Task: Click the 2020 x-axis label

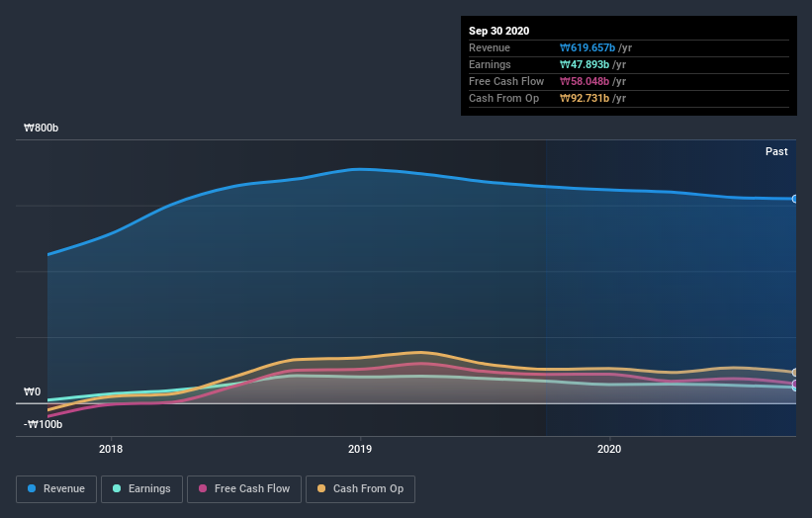Action: 609,449
